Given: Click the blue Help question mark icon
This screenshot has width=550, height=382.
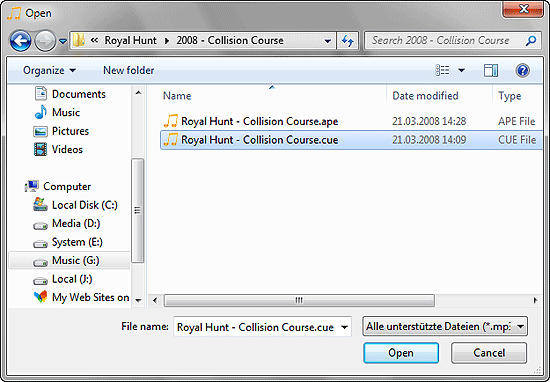Looking at the screenshot, I should [522, 71].
